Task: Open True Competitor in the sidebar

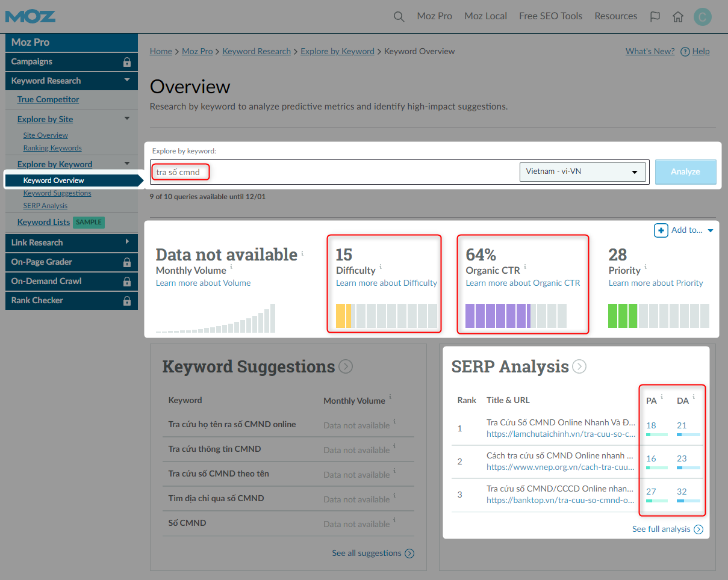Action: (48, 99)
